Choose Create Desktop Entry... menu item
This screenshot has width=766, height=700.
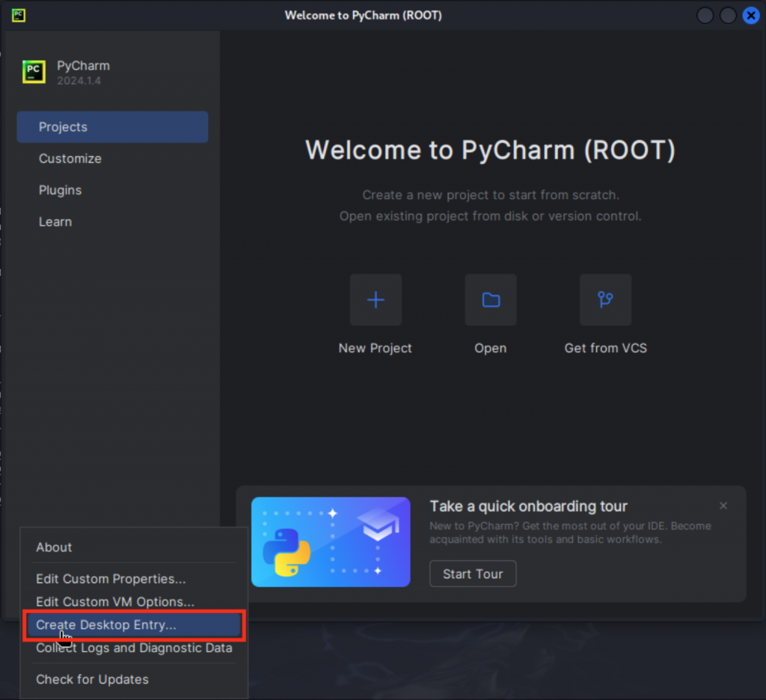click(134, 624)
